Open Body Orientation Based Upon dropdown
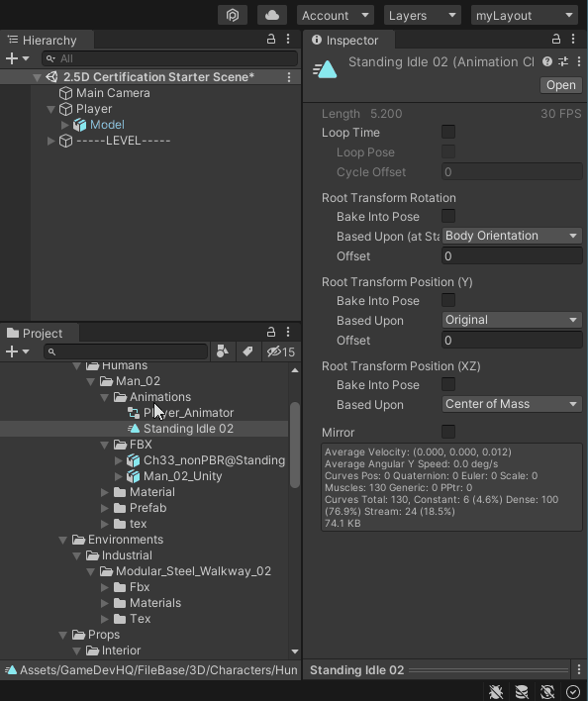Image resolution: width=588 pixels, height=701 pixels. [x=512, y=236]
